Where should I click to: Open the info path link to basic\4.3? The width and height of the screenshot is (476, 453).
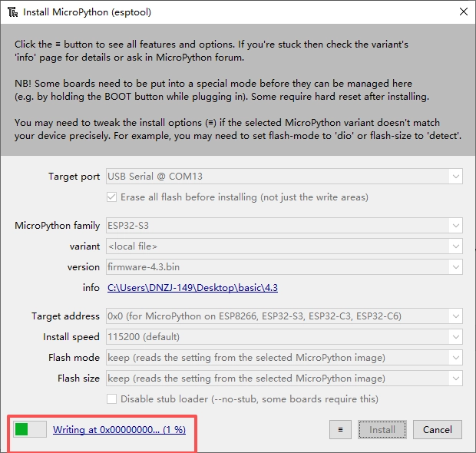coord(193,287)
